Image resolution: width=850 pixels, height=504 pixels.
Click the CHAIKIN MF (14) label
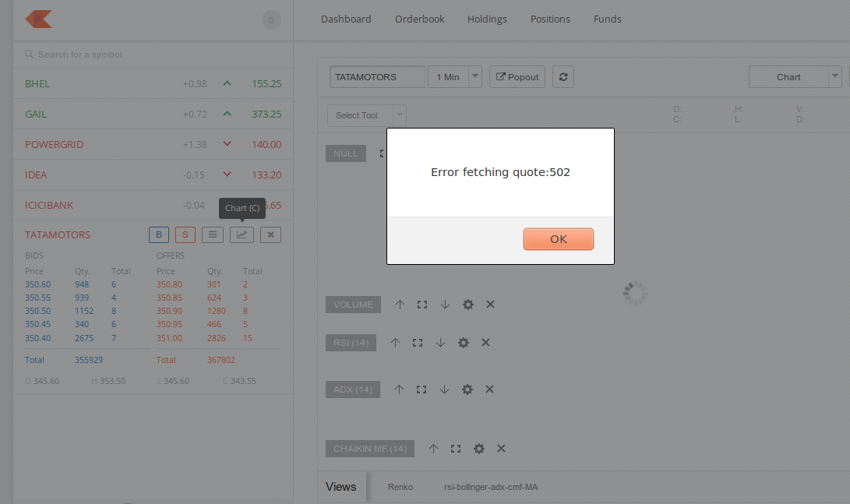tap(370, 449)
